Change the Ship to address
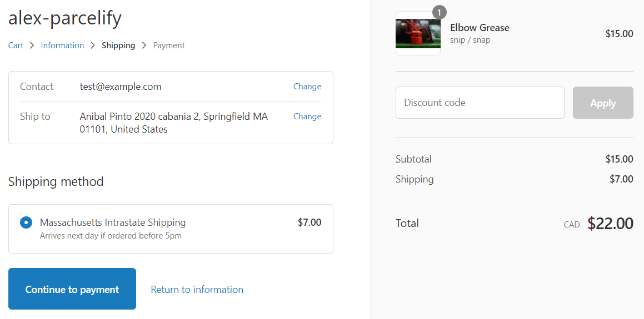 pyautogui.click(x=307, y=117)
